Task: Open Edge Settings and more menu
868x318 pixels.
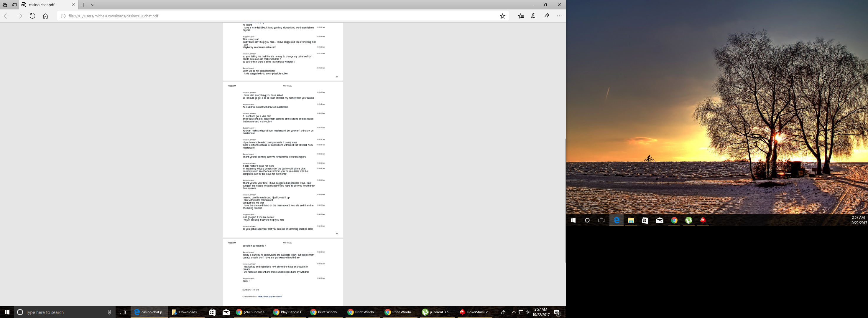Action: 559,16
